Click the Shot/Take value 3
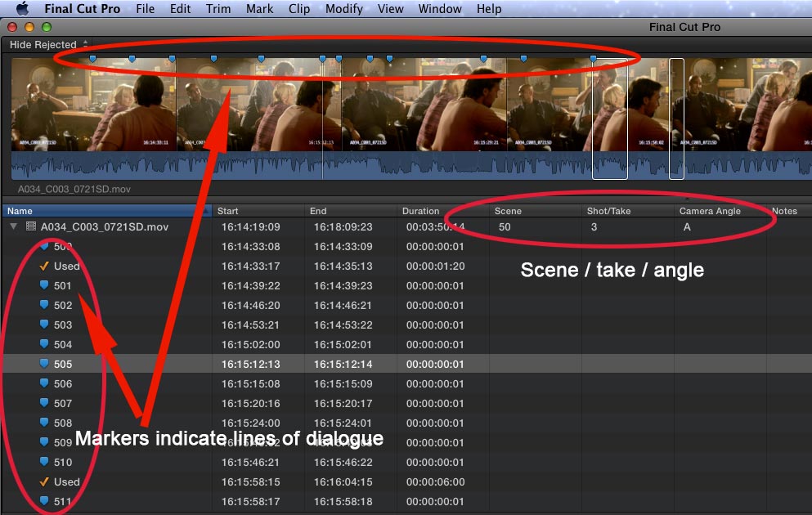Screen dimensions: 812x515 tap(594, 226)
